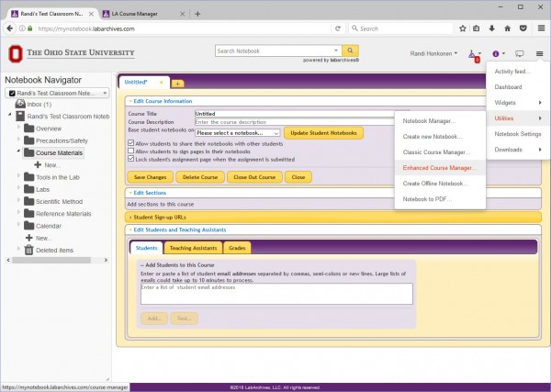Open the Inbox tray icon
Screen dimensions: 551x392
[20, 104]
